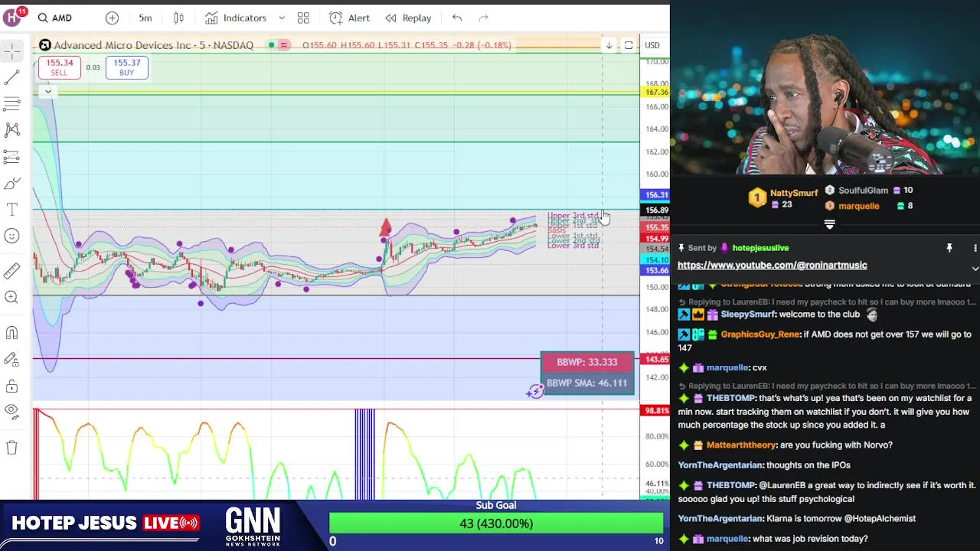Select the text annotation tool
980x551 pixels.
[x=11, y=210]
